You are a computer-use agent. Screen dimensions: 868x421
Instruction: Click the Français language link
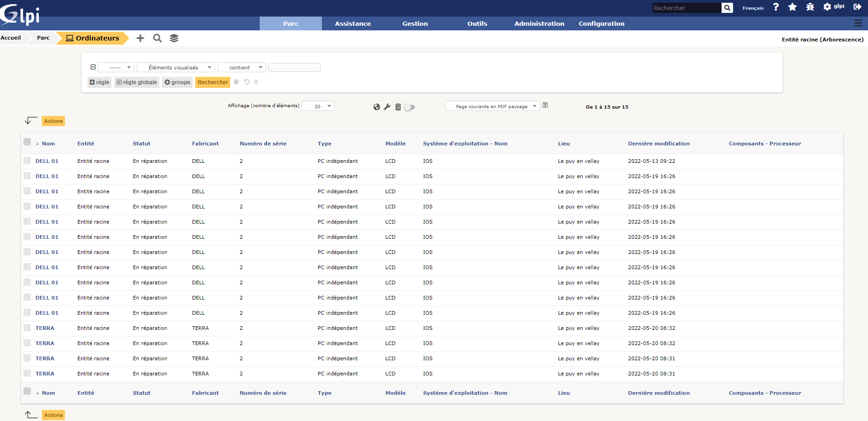pos(753,8)
